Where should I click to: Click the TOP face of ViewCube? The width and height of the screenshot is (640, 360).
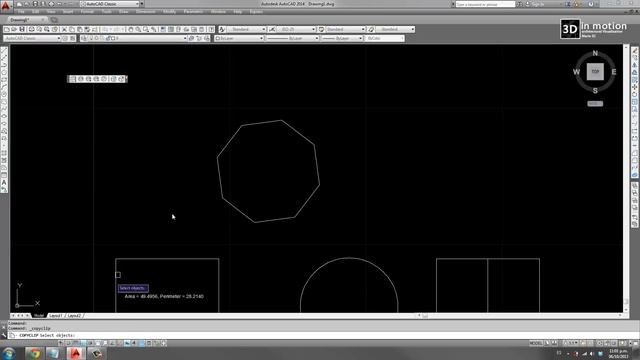[595, 72]
